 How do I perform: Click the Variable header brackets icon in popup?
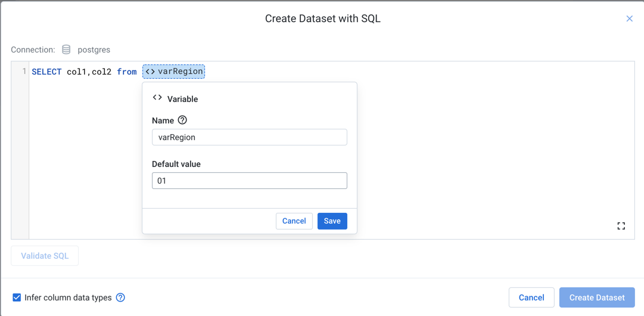tap(157, 98)
